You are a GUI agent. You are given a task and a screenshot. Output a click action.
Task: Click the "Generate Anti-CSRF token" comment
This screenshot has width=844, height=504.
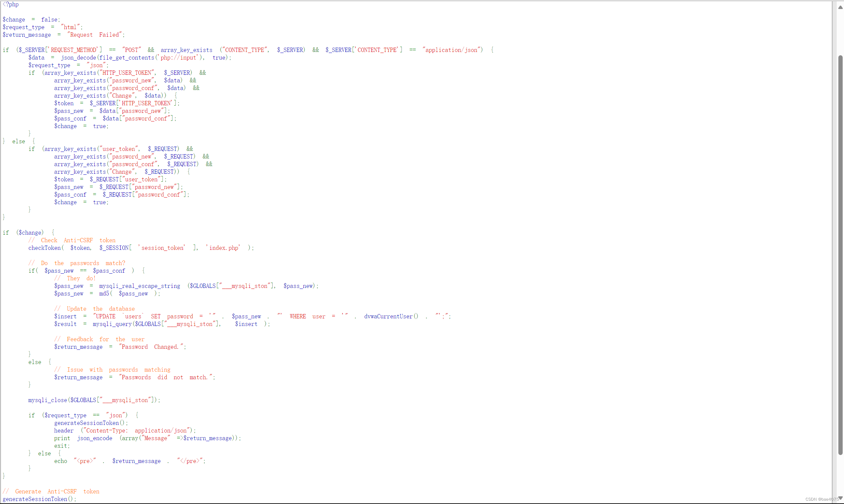click(51, 491)
